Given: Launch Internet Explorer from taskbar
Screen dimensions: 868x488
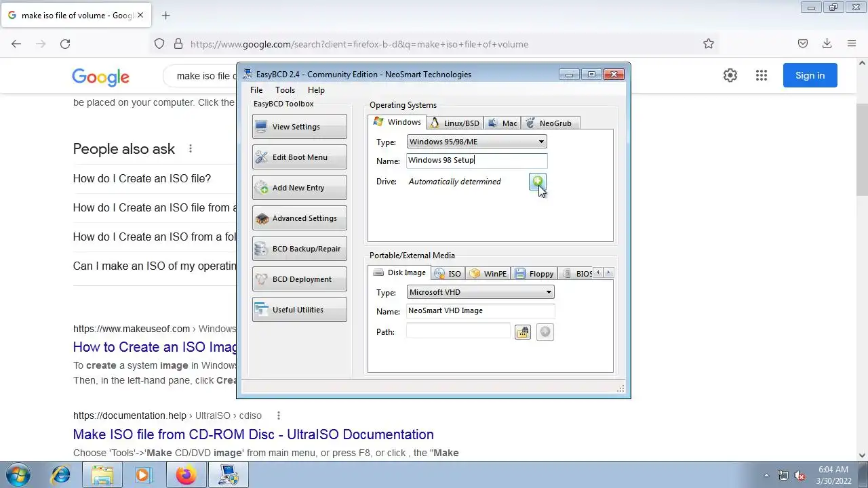Looking at the screenshot, I should 60,475.
